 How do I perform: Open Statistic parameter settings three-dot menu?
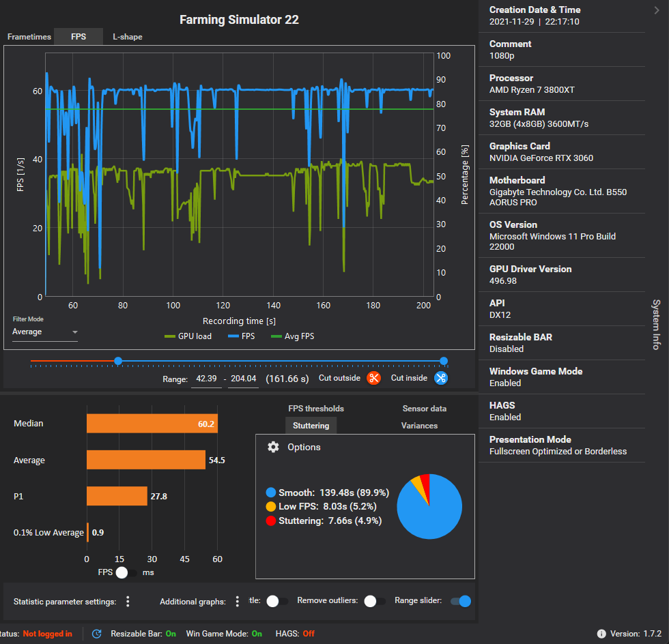coord(128,601)
